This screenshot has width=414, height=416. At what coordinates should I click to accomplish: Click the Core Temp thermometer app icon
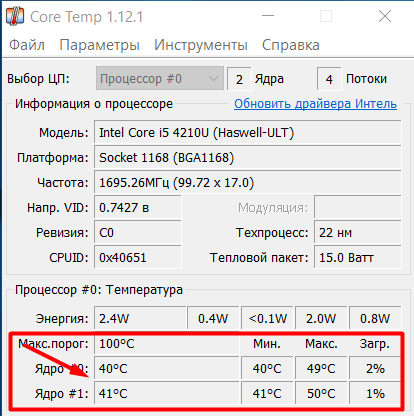(15, 16)
